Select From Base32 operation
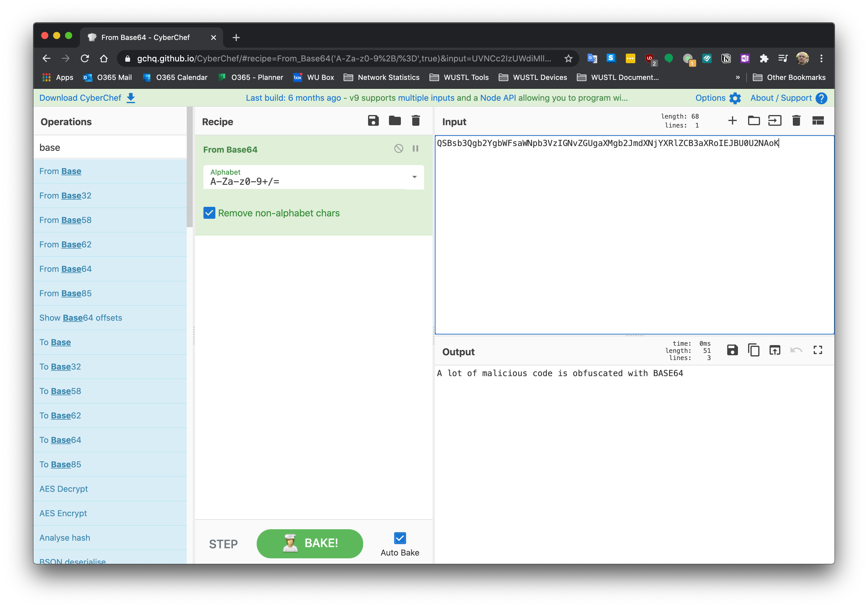 pyautogui.click(x=110, y=196)
